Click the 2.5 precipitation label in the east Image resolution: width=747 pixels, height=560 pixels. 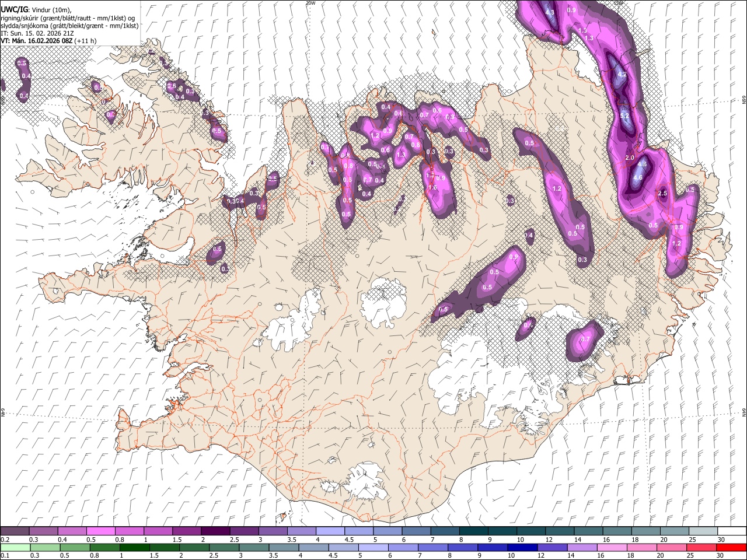pyautogui.click(x=662, y=194)
